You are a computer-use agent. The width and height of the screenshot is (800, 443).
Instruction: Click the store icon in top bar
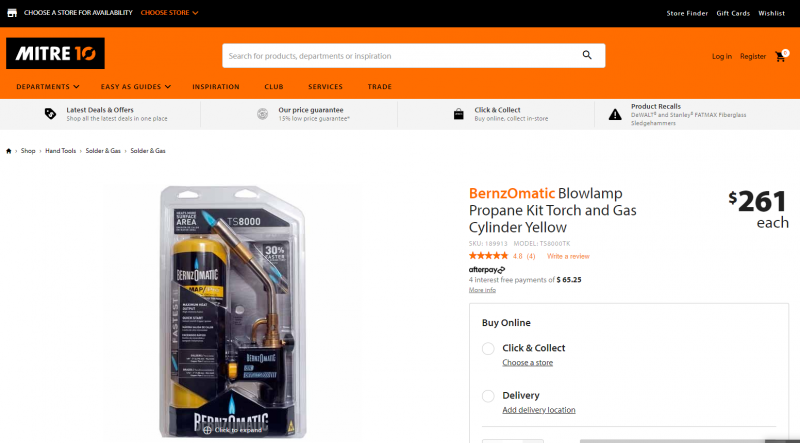(12, 13)
